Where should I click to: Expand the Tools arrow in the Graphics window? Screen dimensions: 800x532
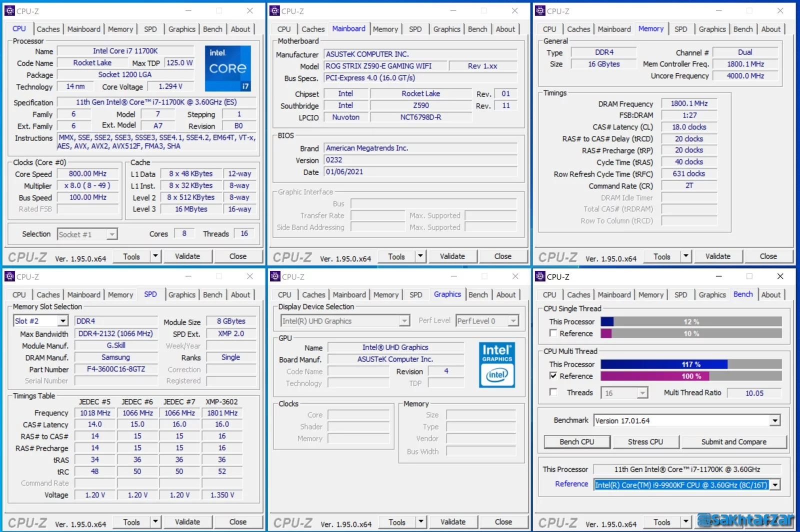(420, 522)
